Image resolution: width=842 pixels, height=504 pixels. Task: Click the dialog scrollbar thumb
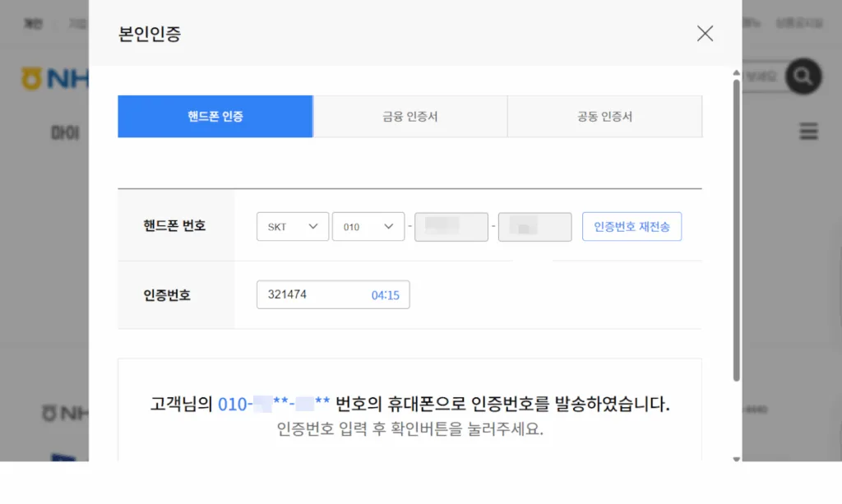(x=736, y=231)
